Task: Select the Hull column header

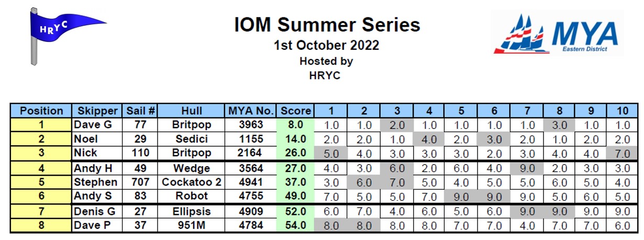Action: (x=192, y=111)
